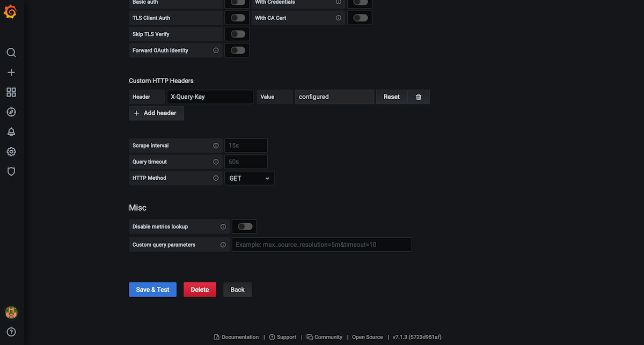Open the Alerting bell icon
This screenshot has height=345, width=644.
[11, 132]
